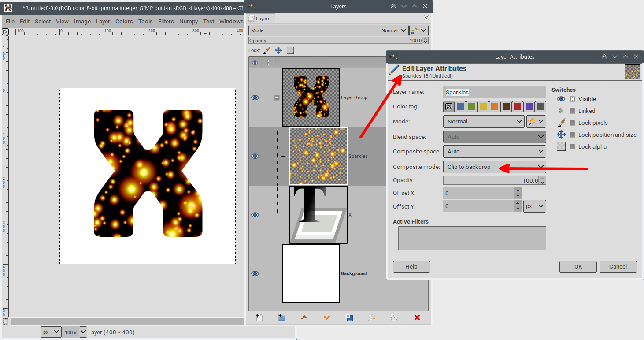
Task: Click the lock position move icon
Action: (278, 50)
